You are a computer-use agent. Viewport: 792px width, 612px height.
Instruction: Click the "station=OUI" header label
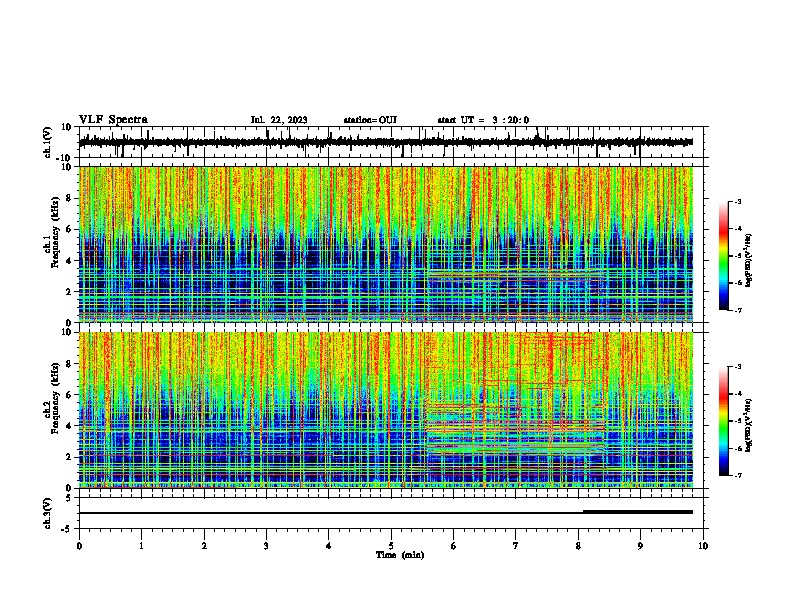370,120
